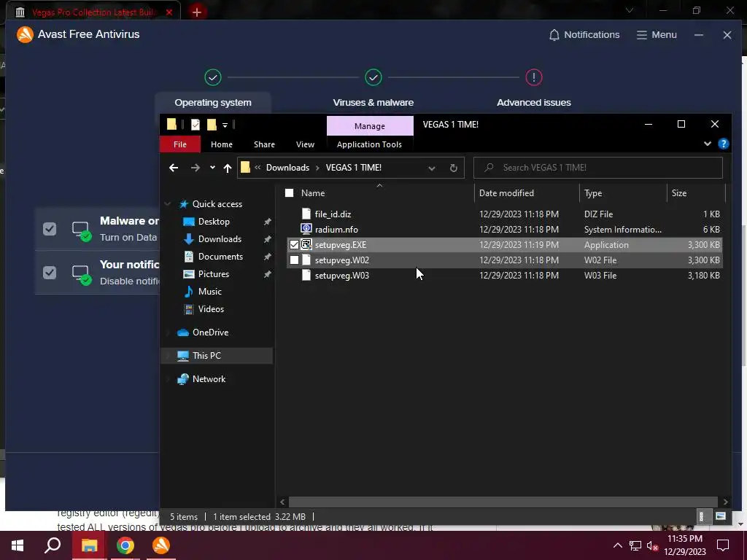This screenshot has width=747, height=560.
Task: Sort by Date modified column
Action: pos(506,192)
